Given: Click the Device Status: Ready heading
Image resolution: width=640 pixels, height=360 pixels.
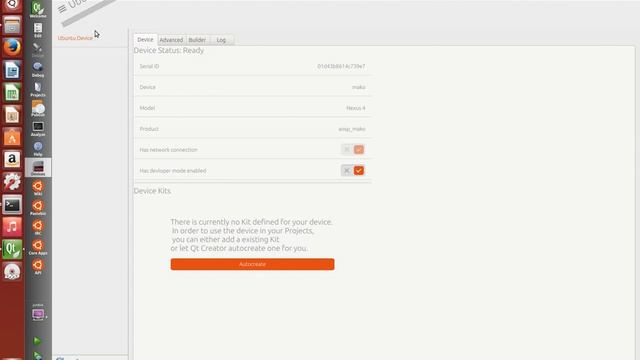Looking at the screenshot, I should pyautogui.click(x=169, y=50).
